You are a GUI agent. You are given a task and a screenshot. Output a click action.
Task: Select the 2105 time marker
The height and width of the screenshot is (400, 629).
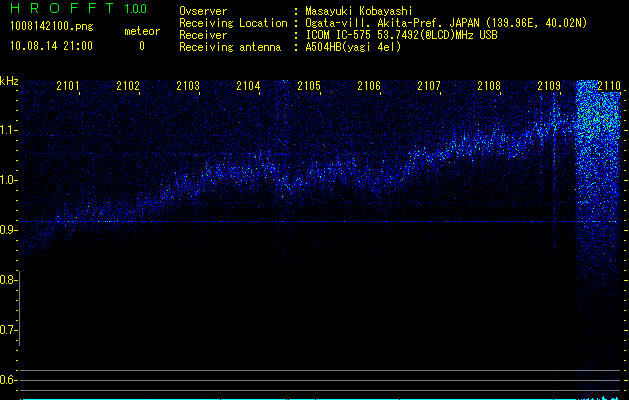(309, 87)
